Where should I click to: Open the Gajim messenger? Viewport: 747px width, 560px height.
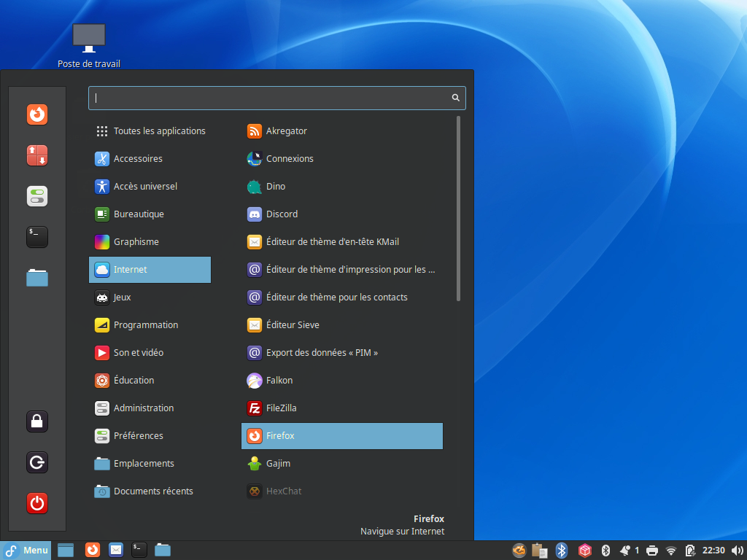[342, 463]
